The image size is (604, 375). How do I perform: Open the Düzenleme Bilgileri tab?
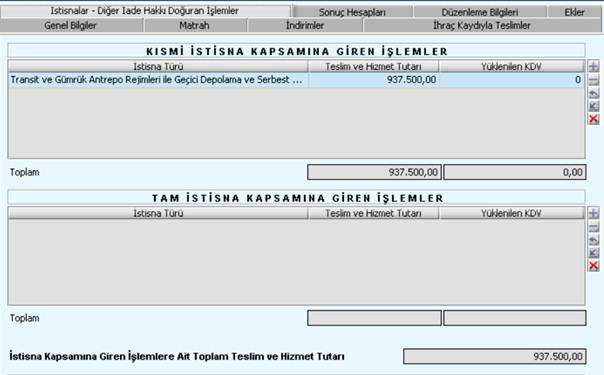point(480,12)
